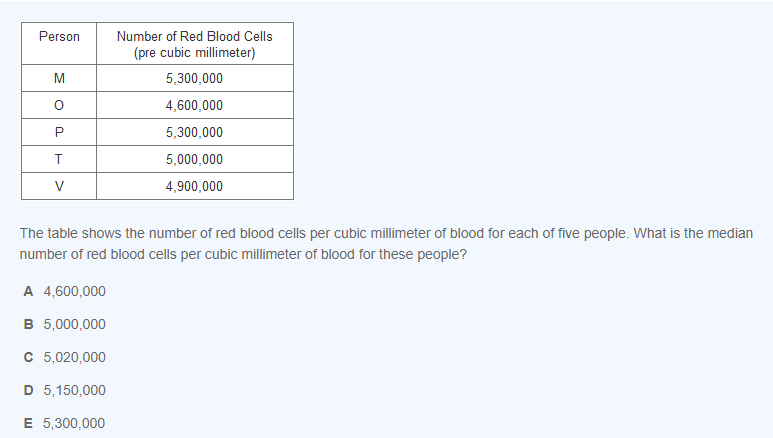Screen dimensions: 773x438
Task: Click the (pre cubic millimeter) unit label
Action: [x=194, y=53]
